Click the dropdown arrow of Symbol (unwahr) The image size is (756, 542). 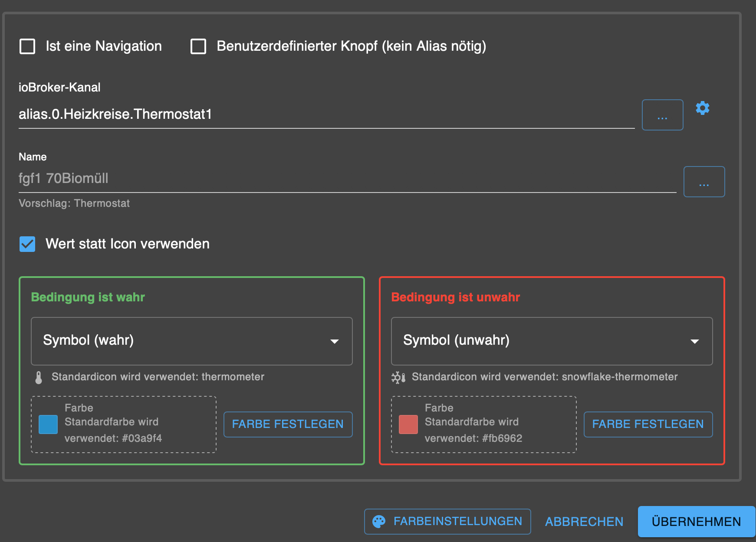tap(694, 341)
